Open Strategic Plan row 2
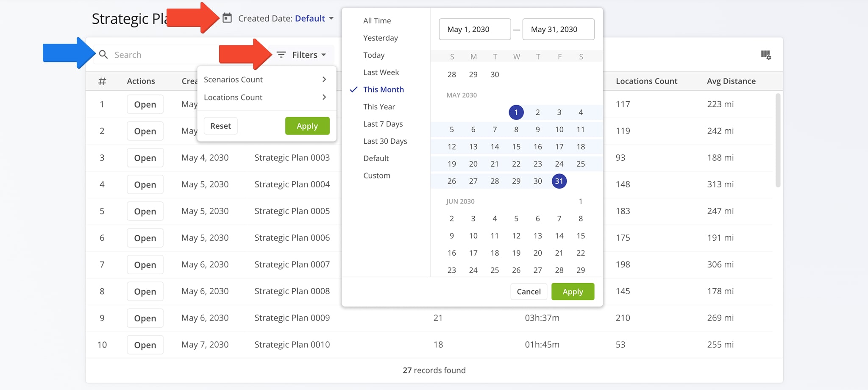Viewport: 868px width, 390px height. click(x=145, y=131)
